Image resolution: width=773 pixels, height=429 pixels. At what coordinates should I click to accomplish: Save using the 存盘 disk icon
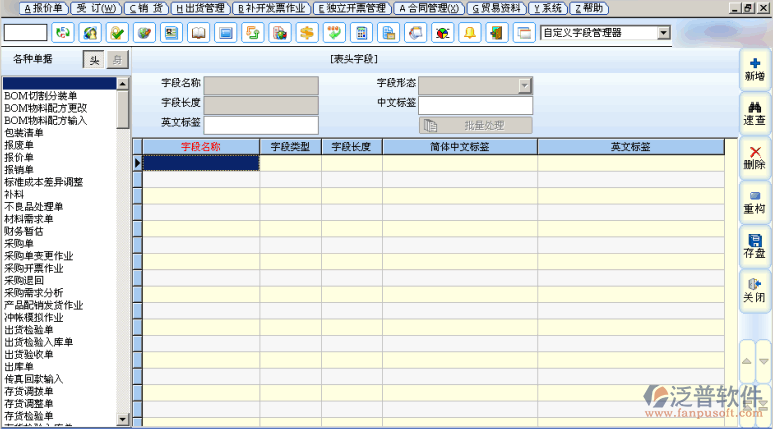tap(754, 245)
